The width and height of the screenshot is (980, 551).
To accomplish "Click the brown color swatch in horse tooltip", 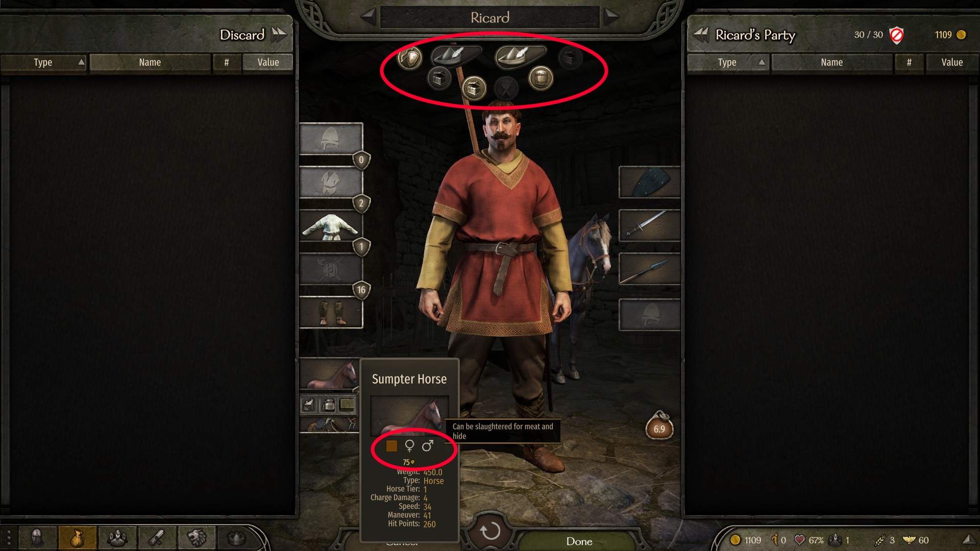I will [391, 446].
